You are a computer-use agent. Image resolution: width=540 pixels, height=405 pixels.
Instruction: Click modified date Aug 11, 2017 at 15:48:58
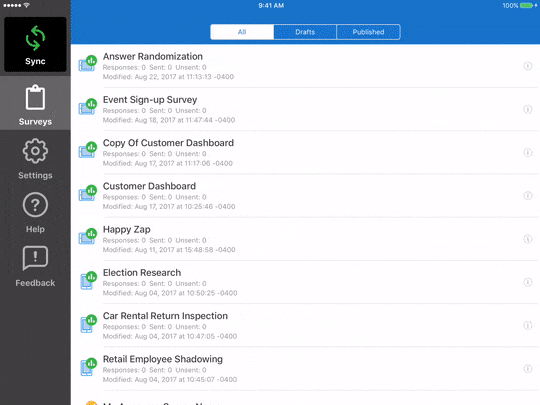[x=169, y=250]
